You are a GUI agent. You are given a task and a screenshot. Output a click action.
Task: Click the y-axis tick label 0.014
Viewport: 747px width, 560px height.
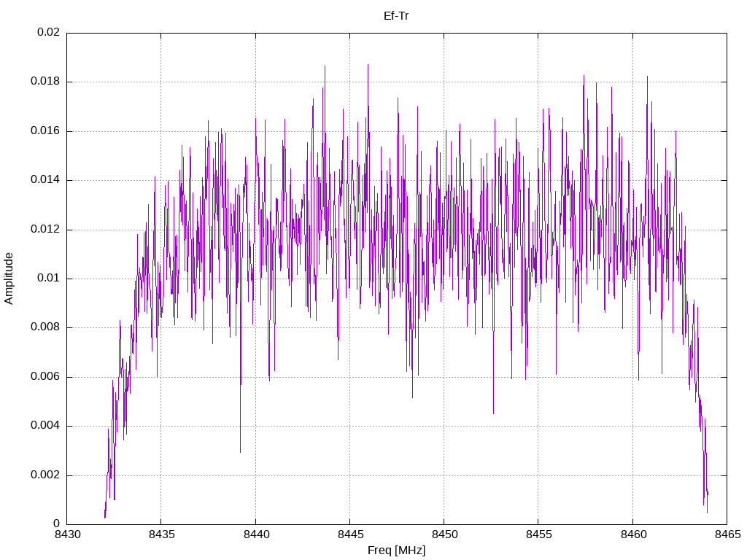pyautogui.click(x=45, y=179)
